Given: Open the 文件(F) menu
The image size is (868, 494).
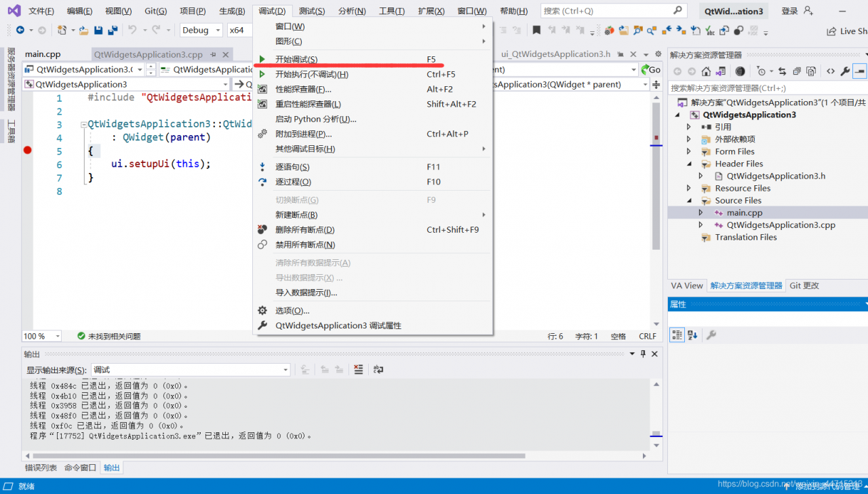Looking at the screenshot, I should [x=41, y=11].
